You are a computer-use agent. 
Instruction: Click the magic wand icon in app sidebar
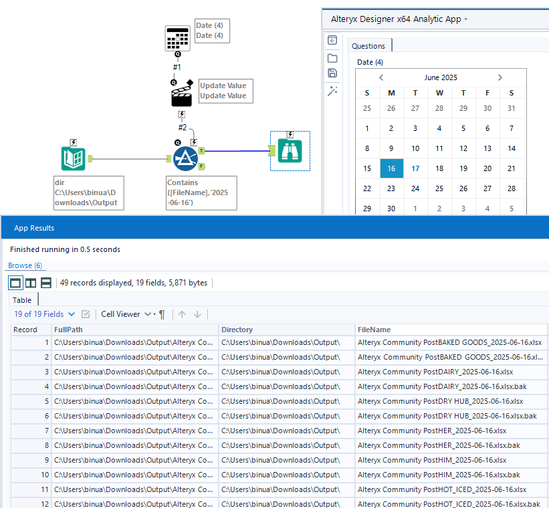point(332,91)
